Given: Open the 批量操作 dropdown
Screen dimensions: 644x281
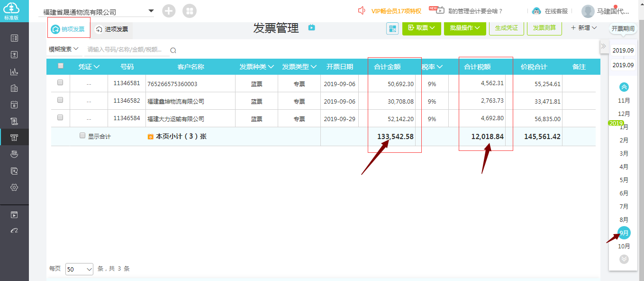Looking at the screenshot, I should point(464,28).
